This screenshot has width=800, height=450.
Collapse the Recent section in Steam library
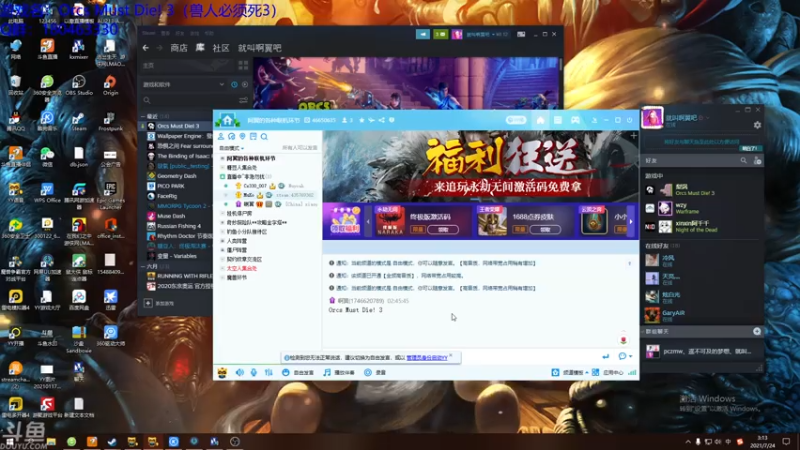tap(143, 116)
